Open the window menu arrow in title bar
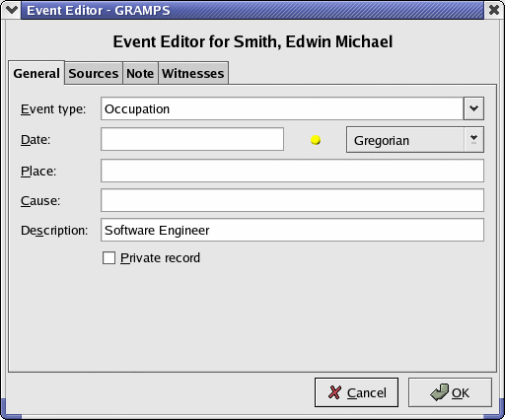This screenshot has height=420, width=505. tap(12, 10)
